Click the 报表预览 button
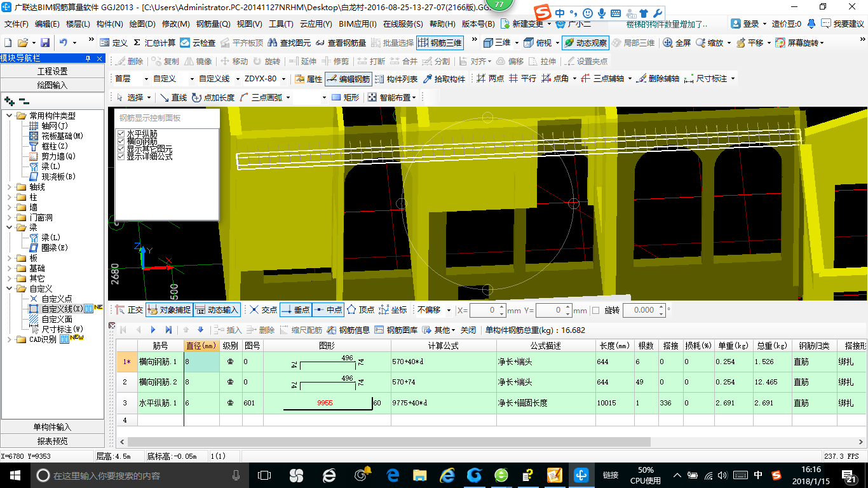The height and width of the screenshot is (488, 868). pyautogui.click(x=52, y=441)
